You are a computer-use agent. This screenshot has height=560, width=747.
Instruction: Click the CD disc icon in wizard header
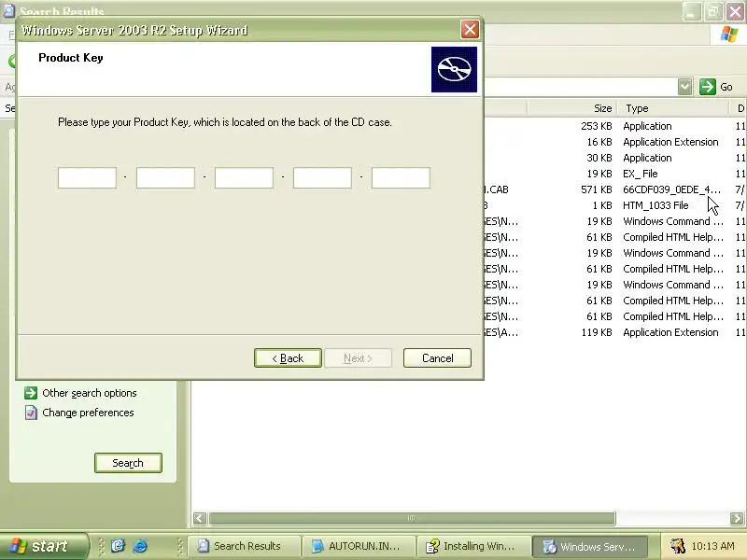(454, 69)
